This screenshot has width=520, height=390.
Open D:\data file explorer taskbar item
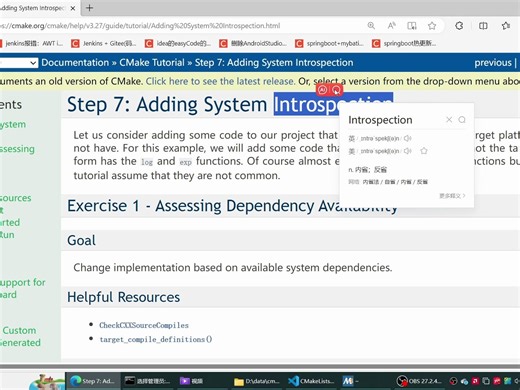click(x=257, y=381)
